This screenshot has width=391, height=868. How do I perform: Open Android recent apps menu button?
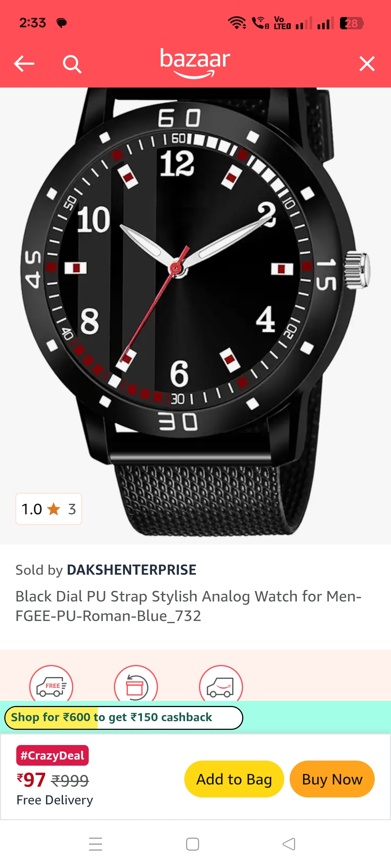tap(96, 844)
